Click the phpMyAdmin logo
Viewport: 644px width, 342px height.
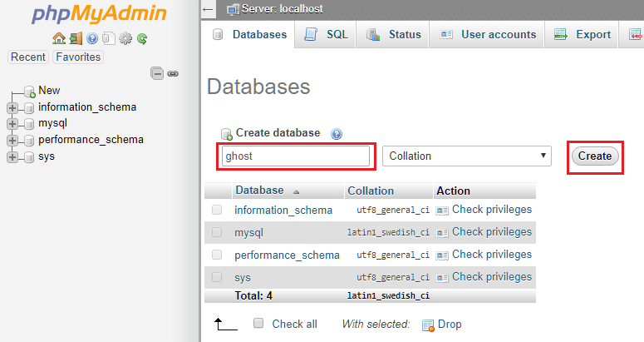point(99,14)
